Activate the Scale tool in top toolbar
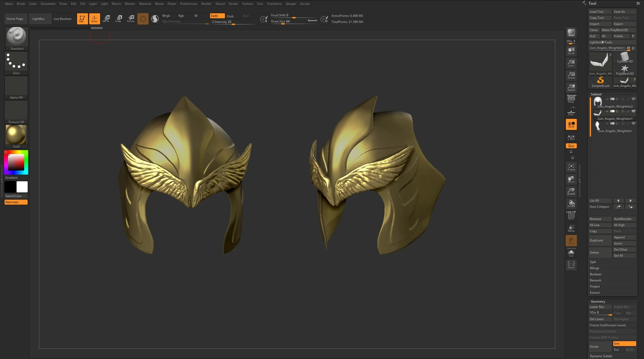Viewport: 644px width, 359px height. [x=119, y=19]
